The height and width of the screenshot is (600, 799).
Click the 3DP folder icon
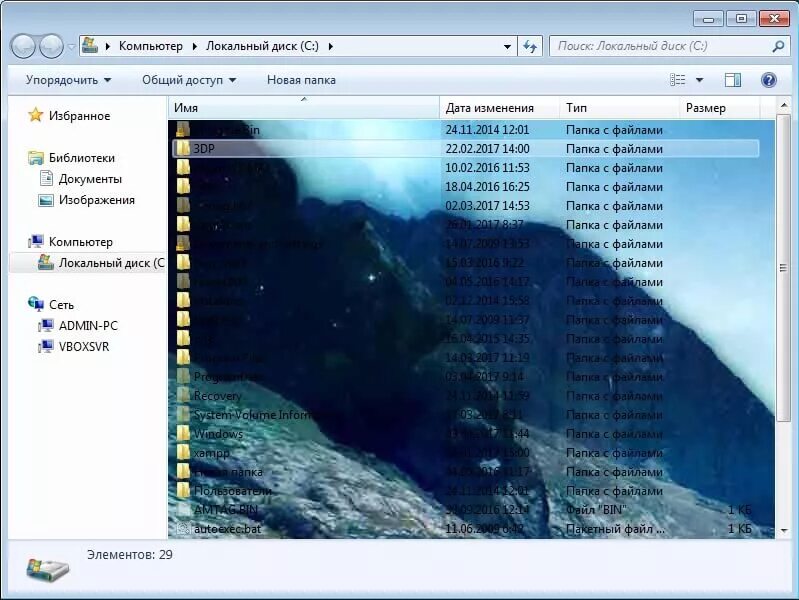[x=182, y=148]
